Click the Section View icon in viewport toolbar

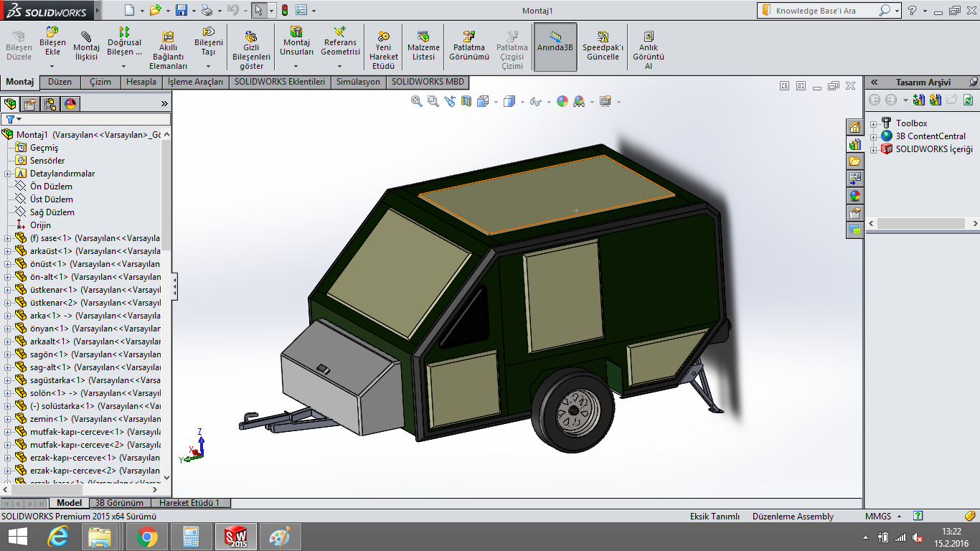[466, 102]
